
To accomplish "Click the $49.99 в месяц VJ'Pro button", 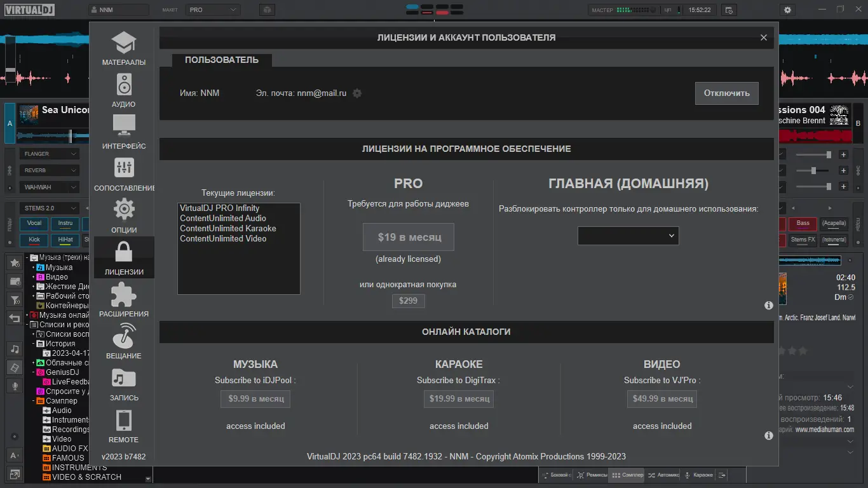I will pos(662,398).
